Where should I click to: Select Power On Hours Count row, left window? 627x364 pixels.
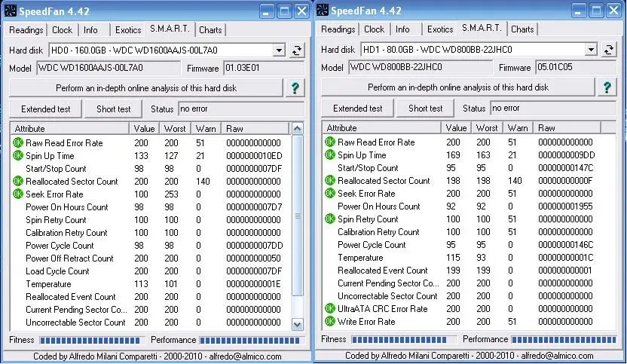pos(151,206)
